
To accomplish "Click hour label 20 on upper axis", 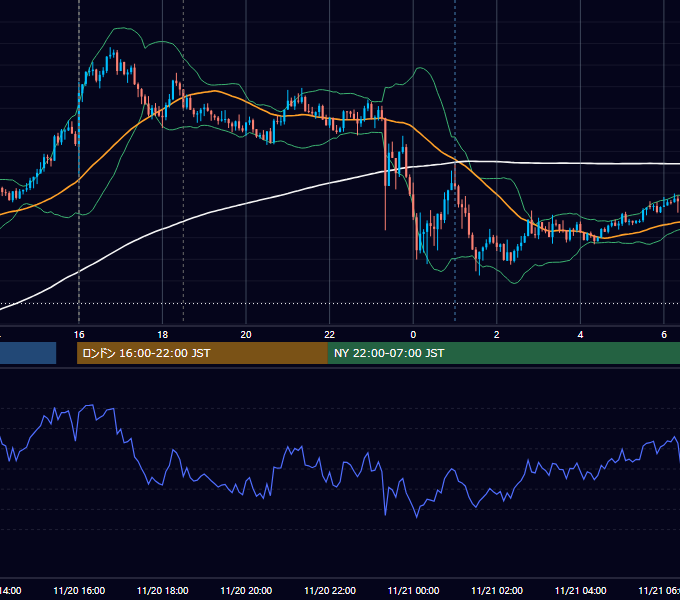I will pos(246,335).
